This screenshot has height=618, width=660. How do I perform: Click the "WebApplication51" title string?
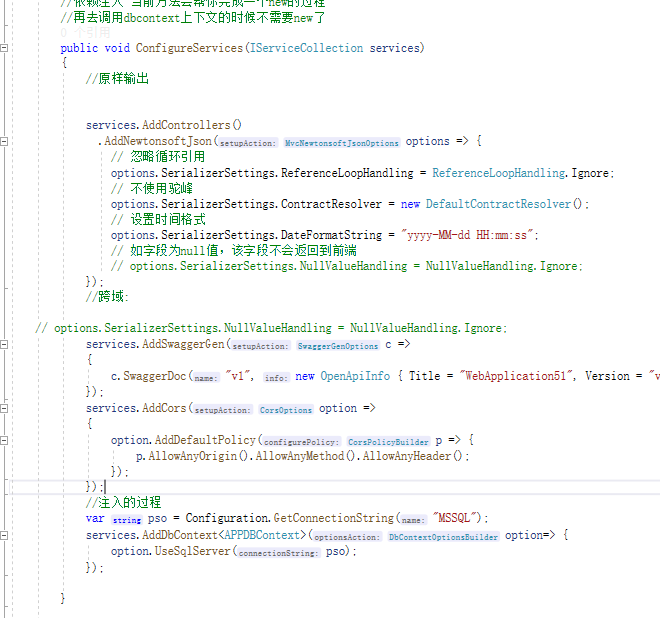pos(516,376)
